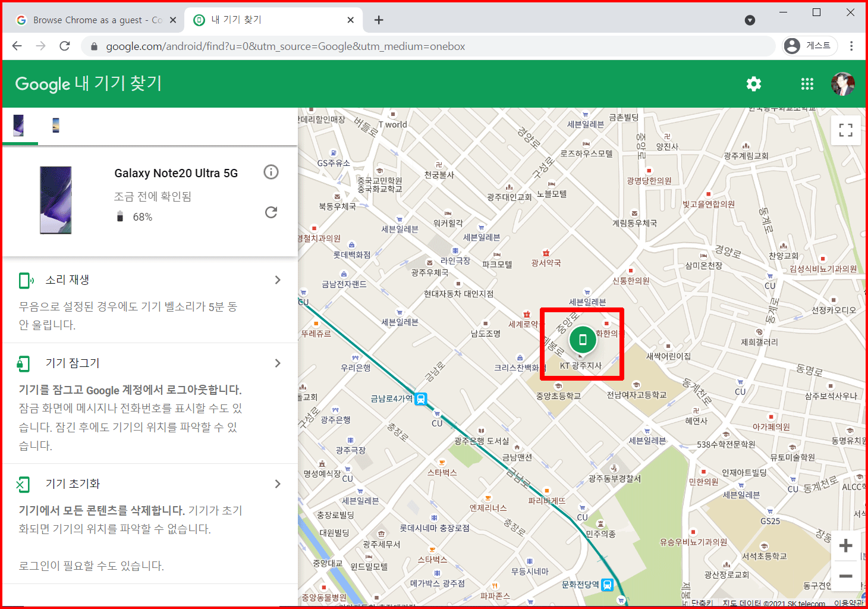Click the 메가박스 광주점 map label
This screenshot has height=609, width=868.
point(438,583)
